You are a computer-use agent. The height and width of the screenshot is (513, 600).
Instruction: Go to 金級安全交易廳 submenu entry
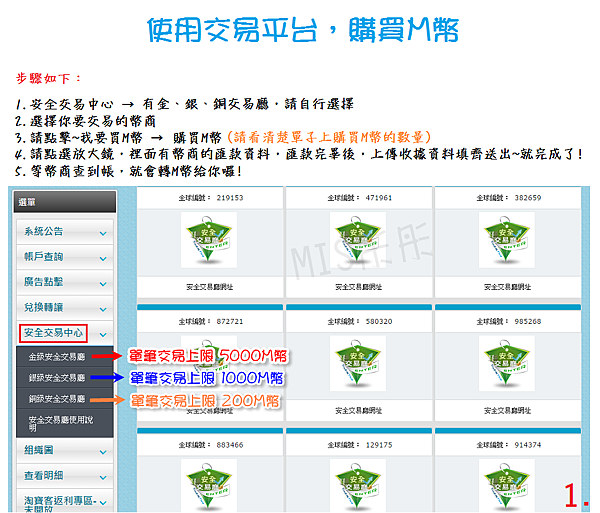65,357
